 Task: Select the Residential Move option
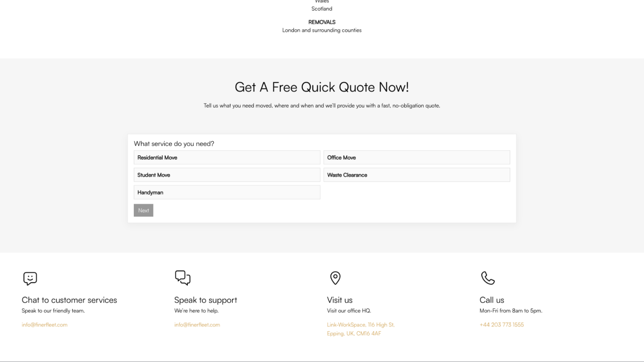pyautogui.click(x=227, y=158)
